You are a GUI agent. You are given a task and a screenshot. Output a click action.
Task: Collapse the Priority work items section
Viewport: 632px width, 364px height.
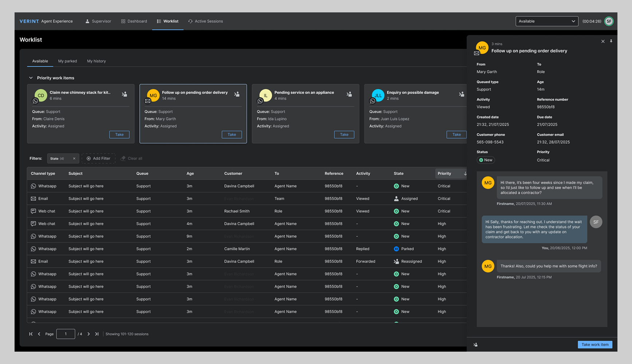point(31,78)
